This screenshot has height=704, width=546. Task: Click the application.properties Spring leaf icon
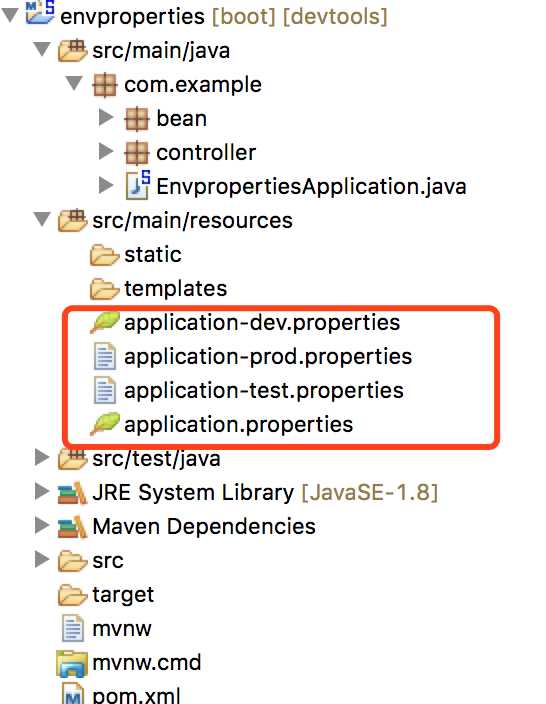point(105,424)
